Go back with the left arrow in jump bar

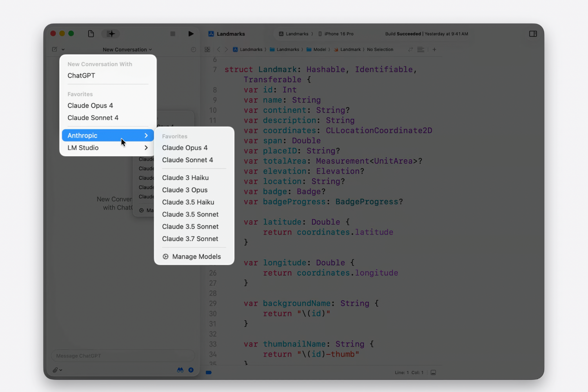[x=219, y=49]
